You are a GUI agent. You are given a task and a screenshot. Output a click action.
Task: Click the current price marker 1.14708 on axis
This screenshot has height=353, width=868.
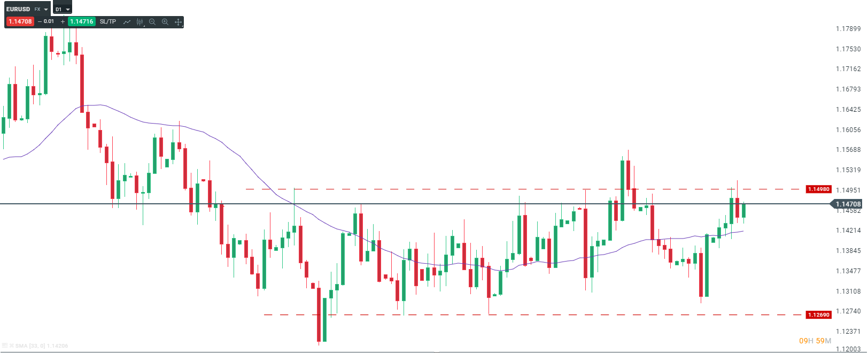(x=848, y=204)
